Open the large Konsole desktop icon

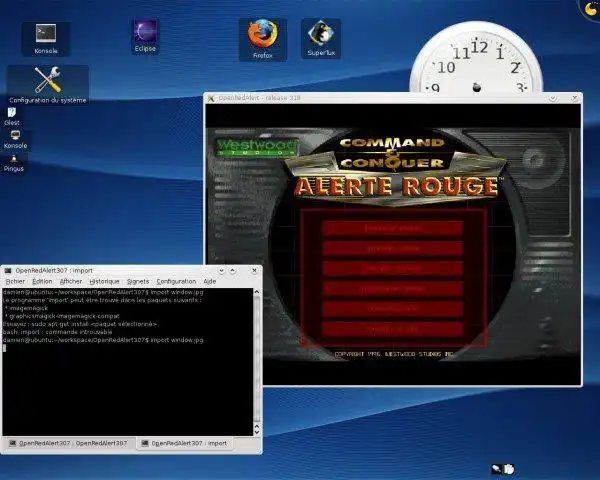46,38
